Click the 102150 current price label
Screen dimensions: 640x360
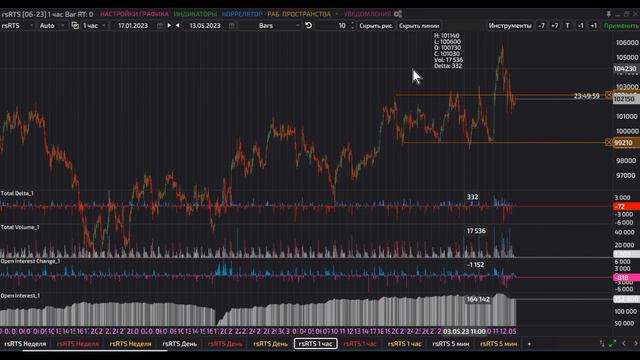point(626,99)
